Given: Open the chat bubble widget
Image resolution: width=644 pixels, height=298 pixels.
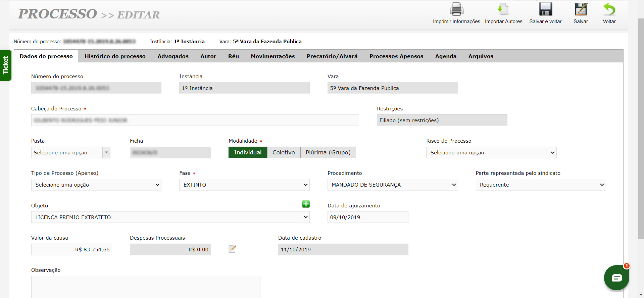Looking at the screenshot, I should click(x=616, y=278).
